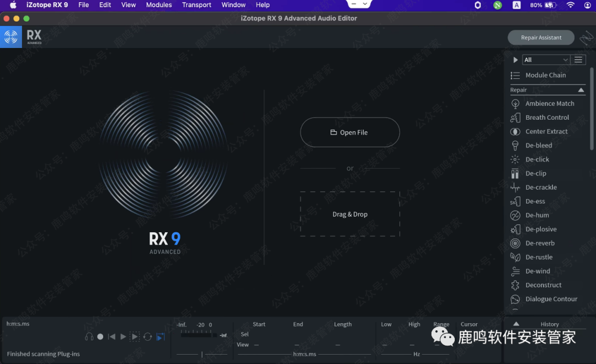Select the De-hum repair module

(537, 215)
